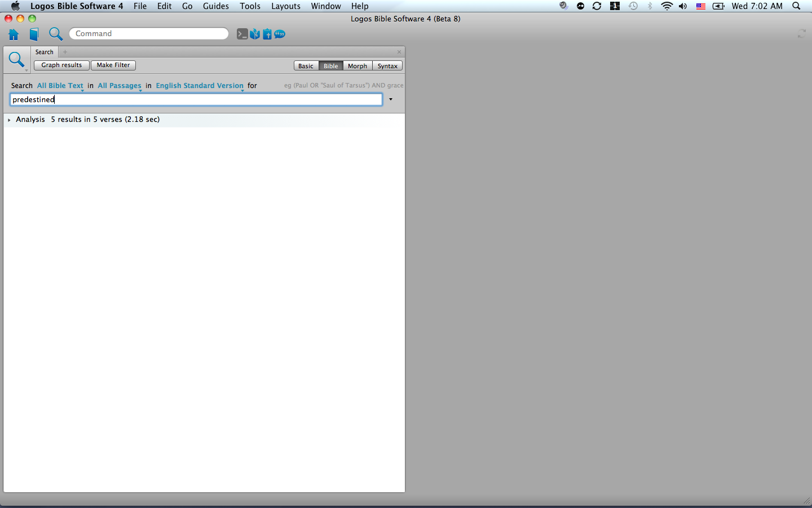Switch to Morph search mode

coord(358,66)
